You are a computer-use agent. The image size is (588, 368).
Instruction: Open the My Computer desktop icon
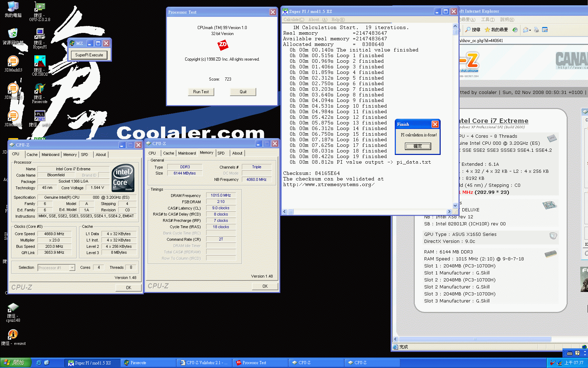13,9
